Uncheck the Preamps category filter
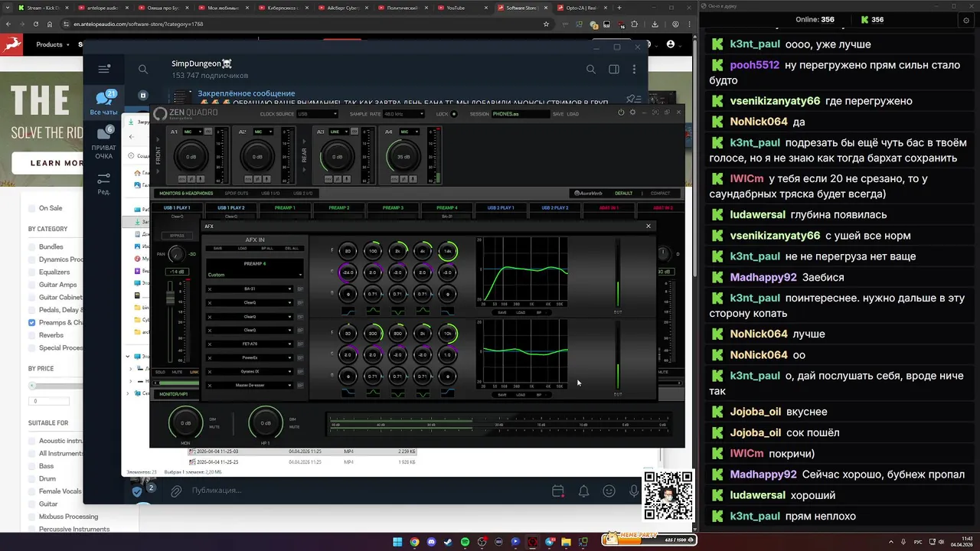Screen dimensions: 980x551 31,322
